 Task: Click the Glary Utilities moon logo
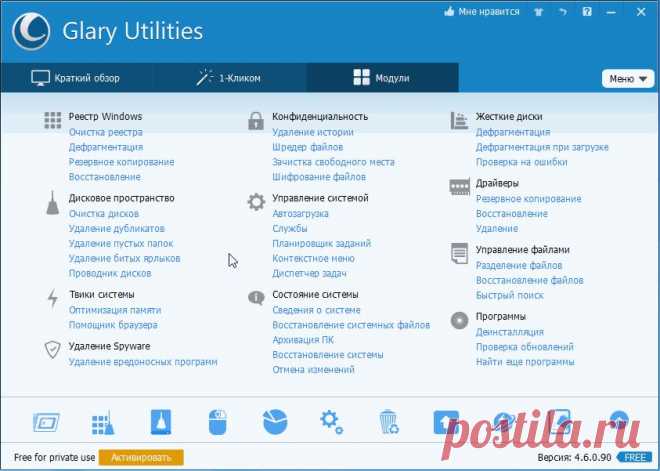pyautogui.click(x=31, y=31)
